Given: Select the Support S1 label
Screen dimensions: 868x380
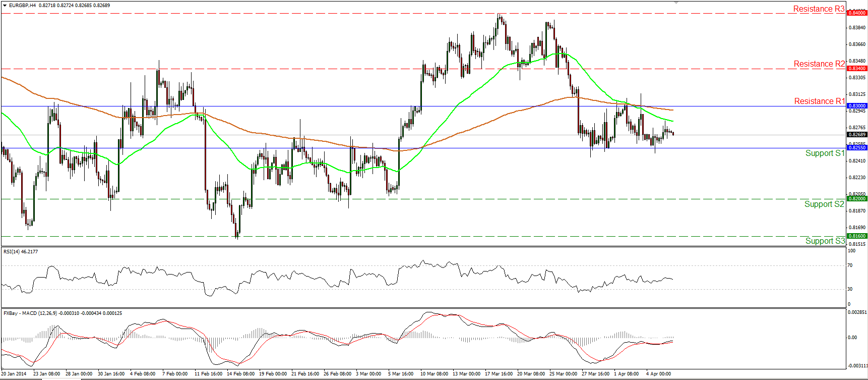Looking at the screenshot, I should point(825,153).
